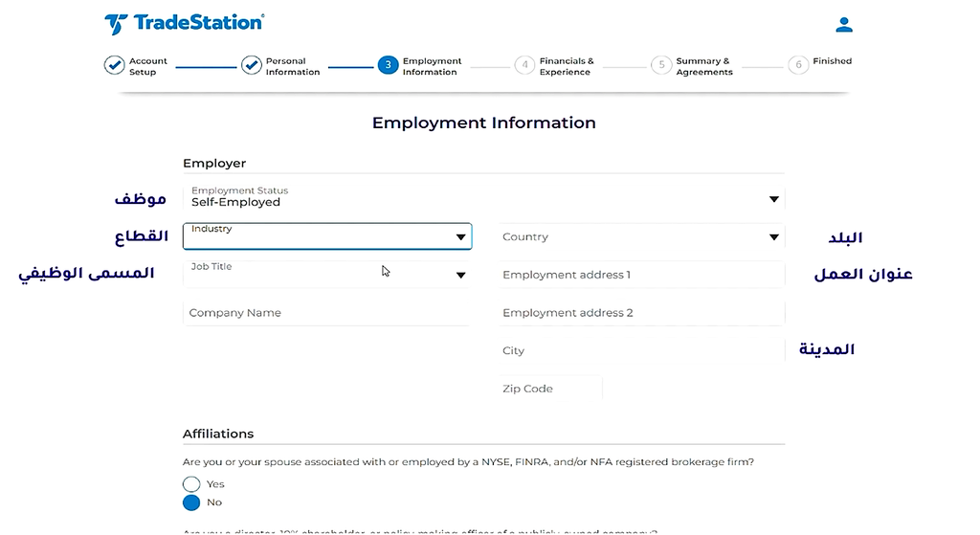Viewport: 980px width, 535px height.
Task: Click the Account Setup checkmark step icon
Action: click(x=115, y=65)
